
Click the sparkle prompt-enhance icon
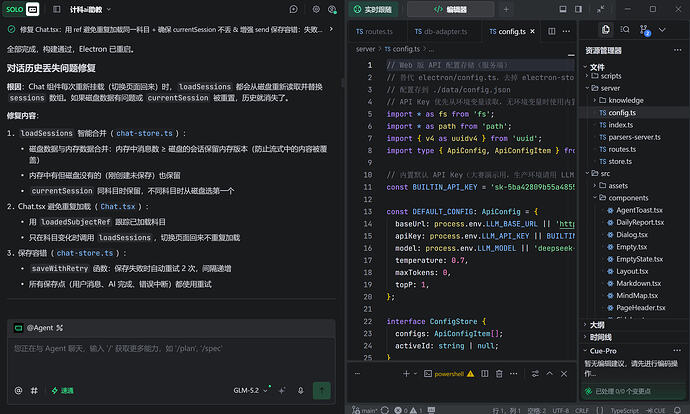coord(282,390)
